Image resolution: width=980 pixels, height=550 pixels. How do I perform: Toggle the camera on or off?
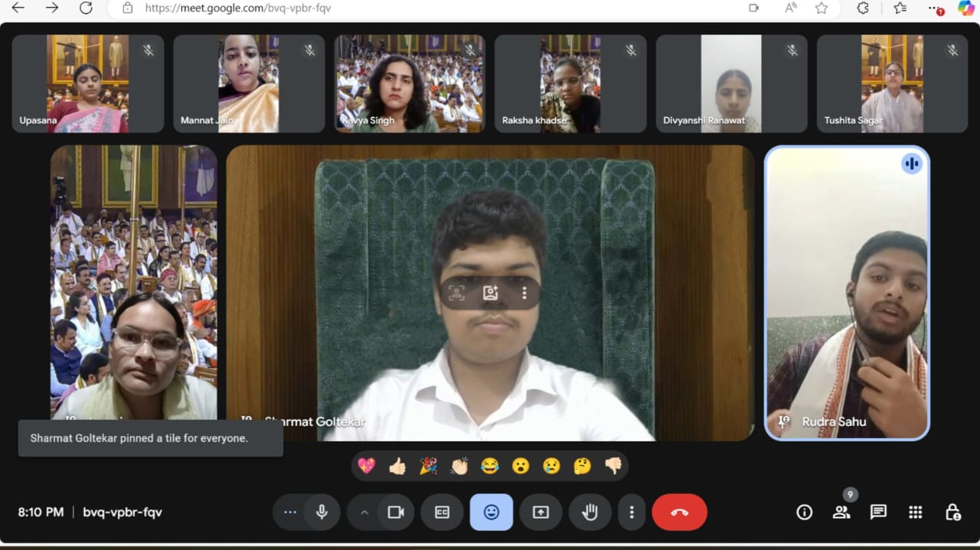396,513
